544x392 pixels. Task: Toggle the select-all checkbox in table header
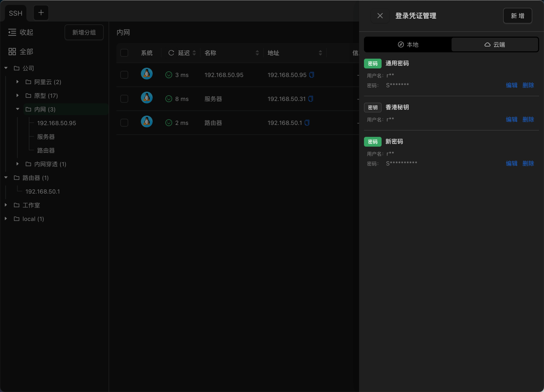124,53
